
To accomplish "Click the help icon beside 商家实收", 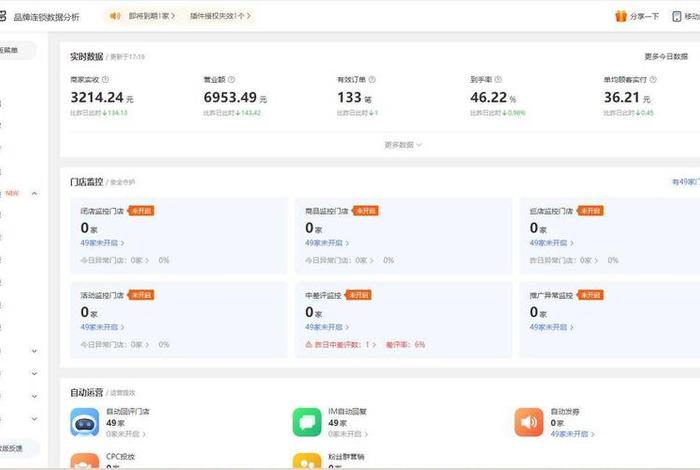I will coord(105,79).
